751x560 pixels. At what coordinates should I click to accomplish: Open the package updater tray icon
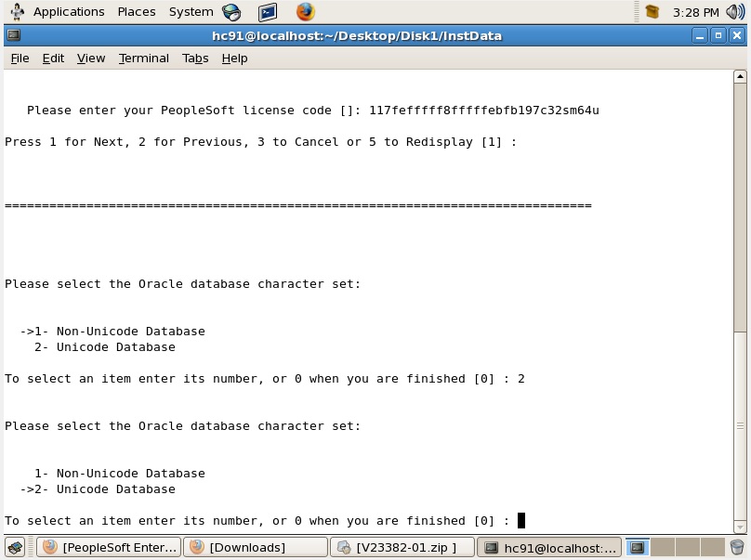click(652, 11)
